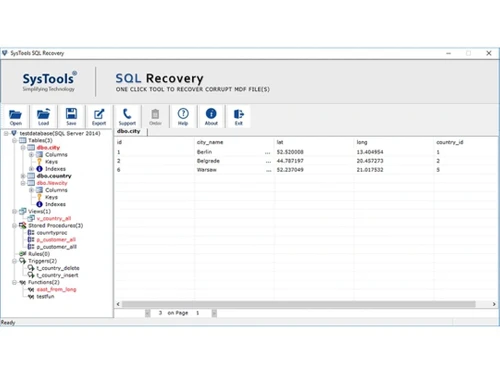Screen dimensions: 500x375
Task: Select the dbo.Newcity table in tree
Action: pyautogui.click(x=52, y=183)
